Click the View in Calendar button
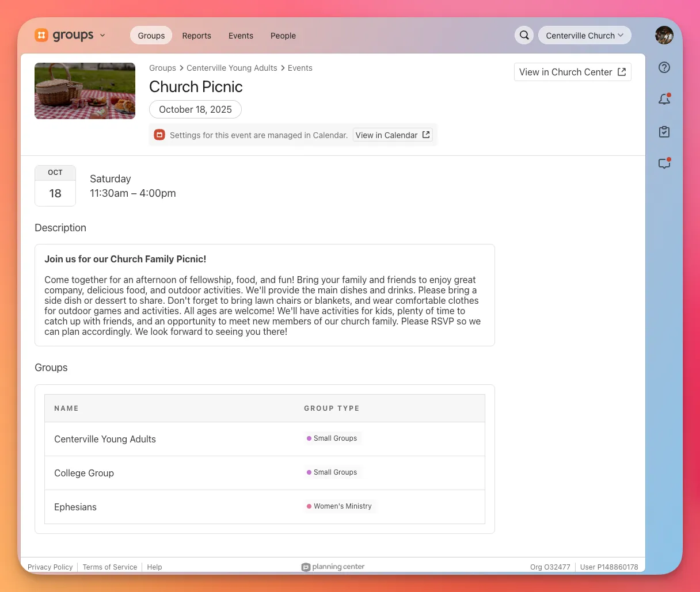 pyautogui.click(x=392, y=135)
